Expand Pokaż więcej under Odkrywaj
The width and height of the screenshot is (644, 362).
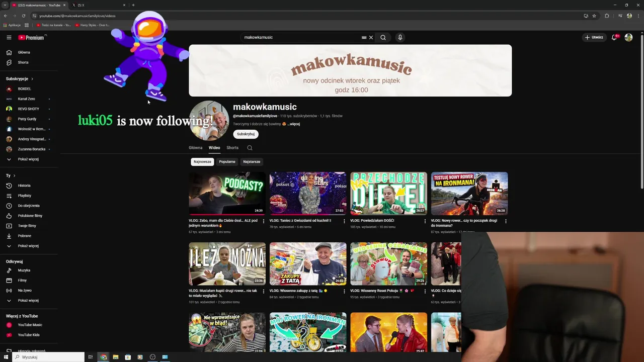tap(28, 301)
